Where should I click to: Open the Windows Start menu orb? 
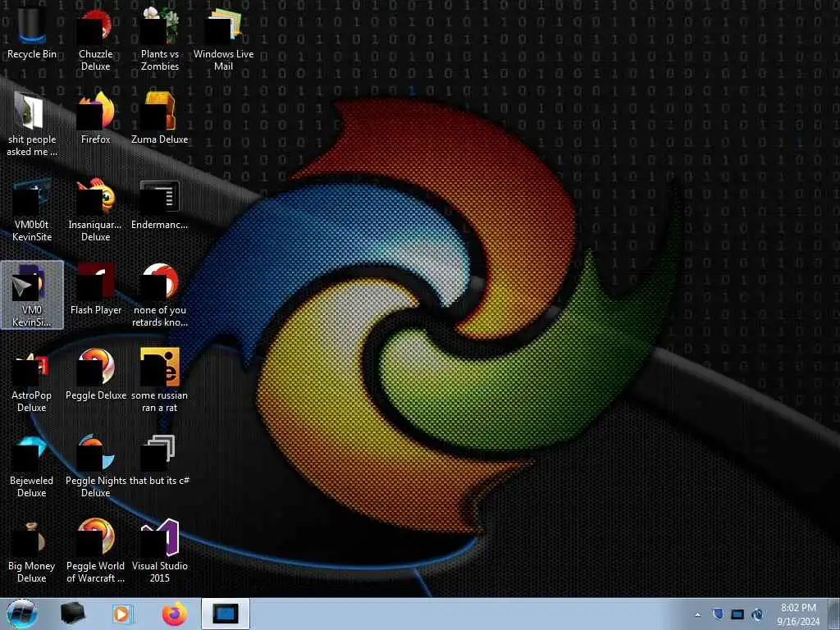tap(21, 614)
